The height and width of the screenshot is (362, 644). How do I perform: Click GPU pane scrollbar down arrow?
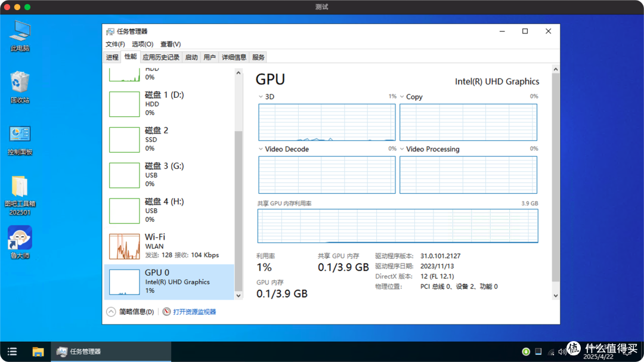pos(555,295)
